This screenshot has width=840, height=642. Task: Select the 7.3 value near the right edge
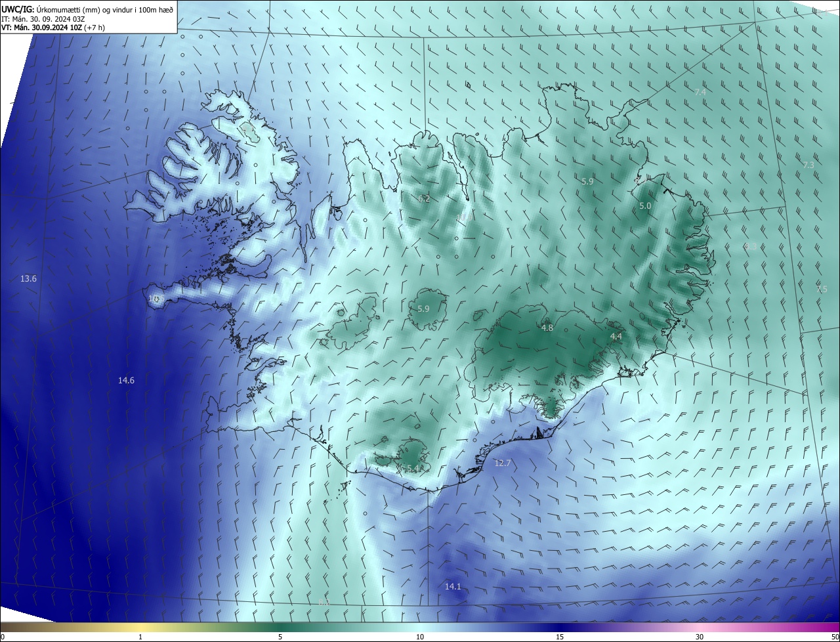point(808,165)
